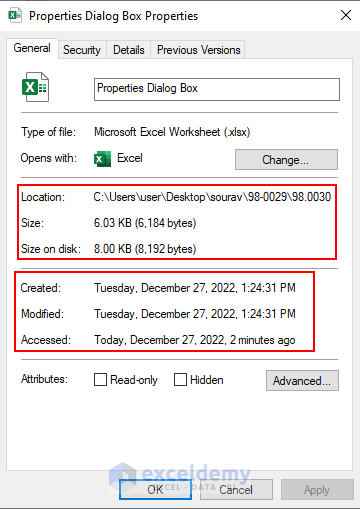Select the Location path text
This screenshot has height=509, width=360.
click(x=212, y=197)
